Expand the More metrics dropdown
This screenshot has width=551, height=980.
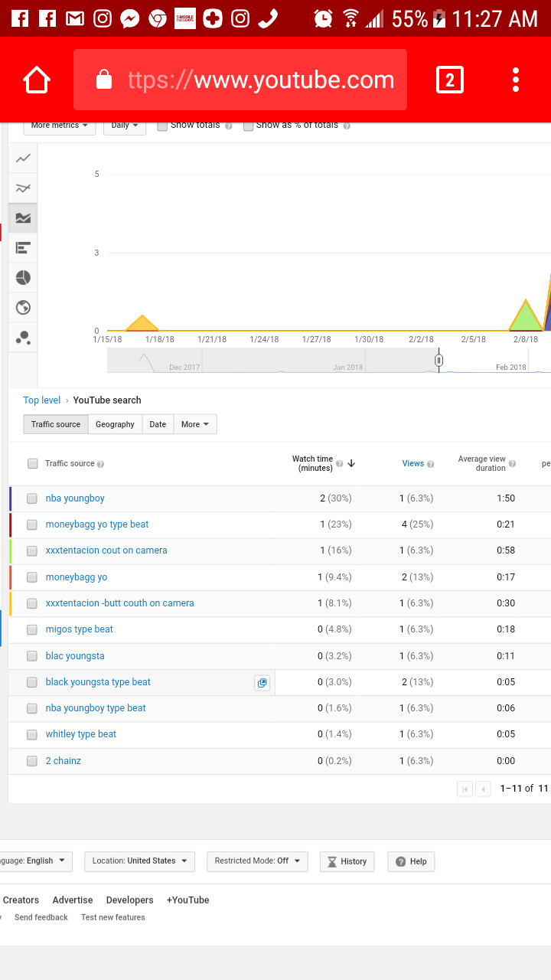tap(60, 126)
